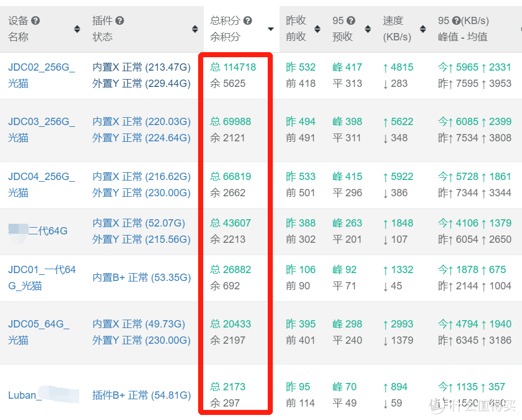Click the sort icon beside 昨收前收 header

[317, 29]
